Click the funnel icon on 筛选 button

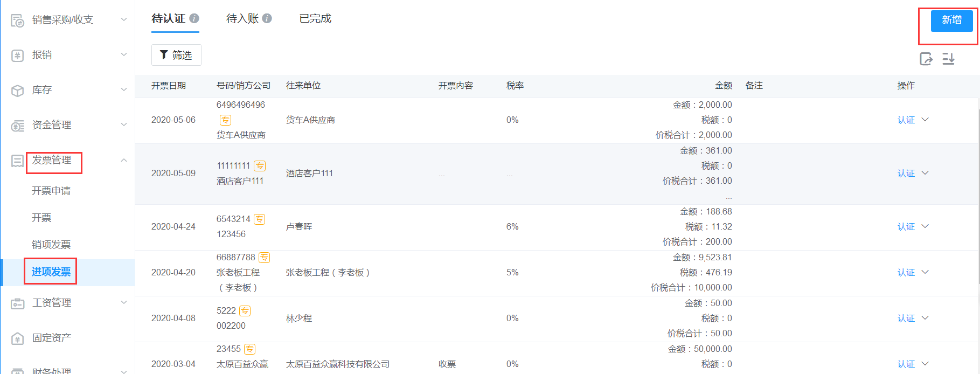tap(164, 55)
